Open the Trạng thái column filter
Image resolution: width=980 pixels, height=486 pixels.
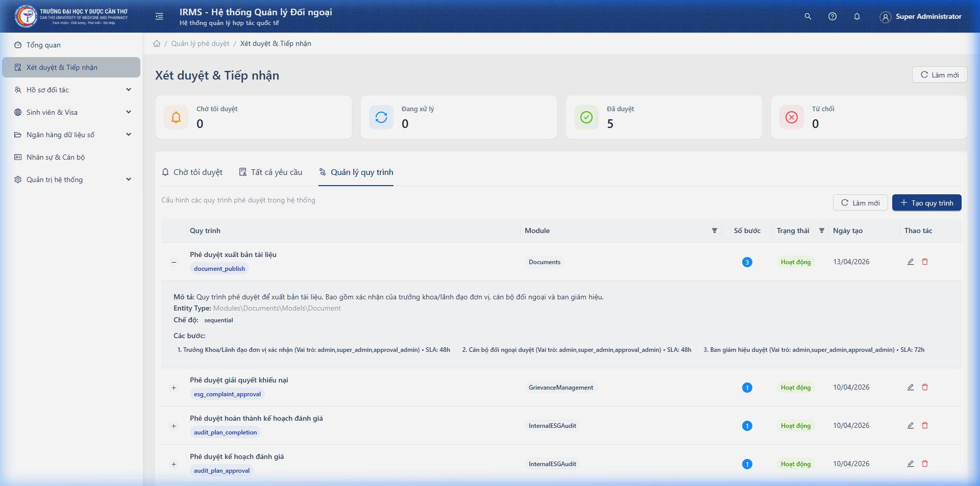tap(821, 231)
